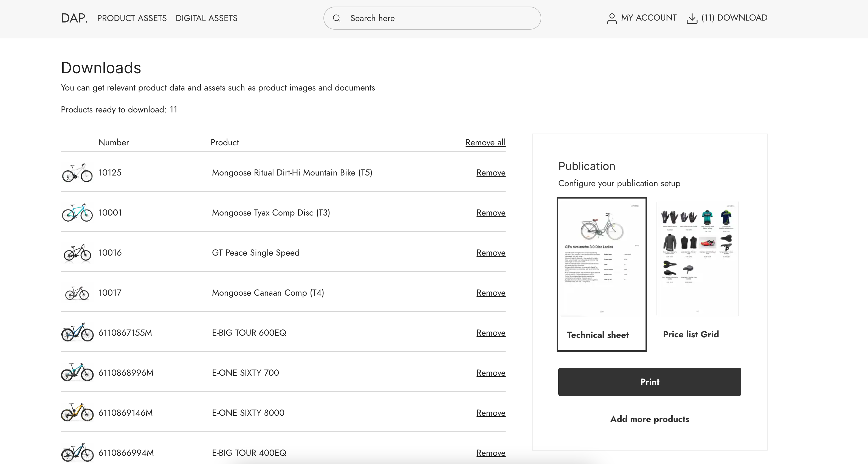Click product number 10017

[110, 293]
